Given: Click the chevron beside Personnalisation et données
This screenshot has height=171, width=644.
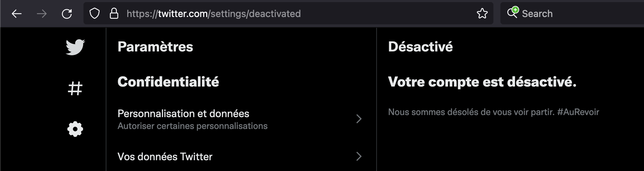Looking at the screenshot, I should click(359, 119).
